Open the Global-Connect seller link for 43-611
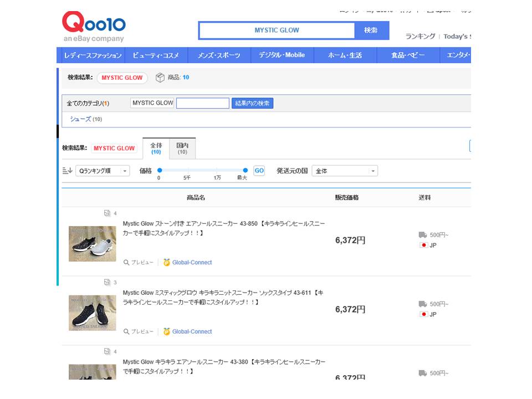The image size is (532, 399). (x=192, y=331)
